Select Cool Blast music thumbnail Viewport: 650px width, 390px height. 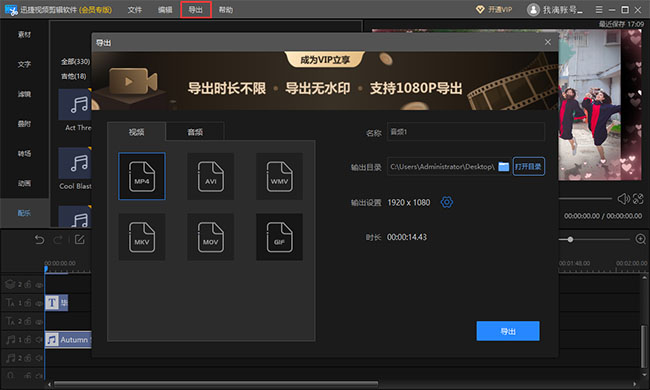[x=75, y=163]
